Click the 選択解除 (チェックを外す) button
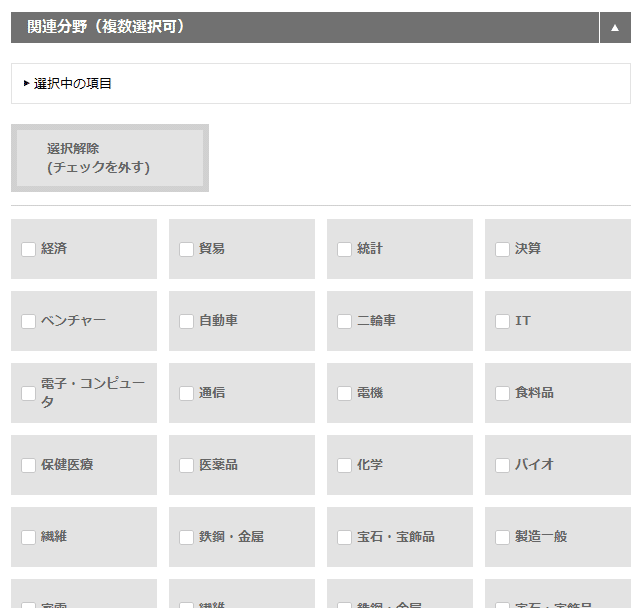The height and width of the screenshot is (608, 641). pyautogui.click(x=110, y=158)
